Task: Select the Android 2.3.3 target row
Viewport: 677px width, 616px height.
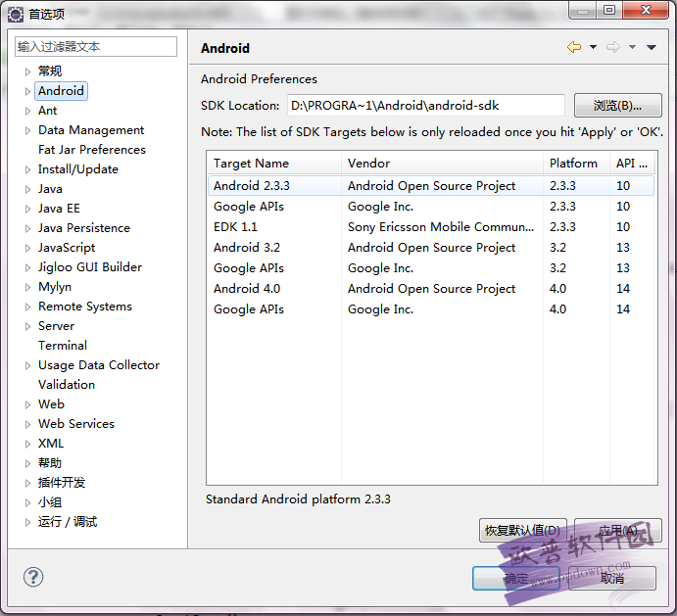Action: 431,186
